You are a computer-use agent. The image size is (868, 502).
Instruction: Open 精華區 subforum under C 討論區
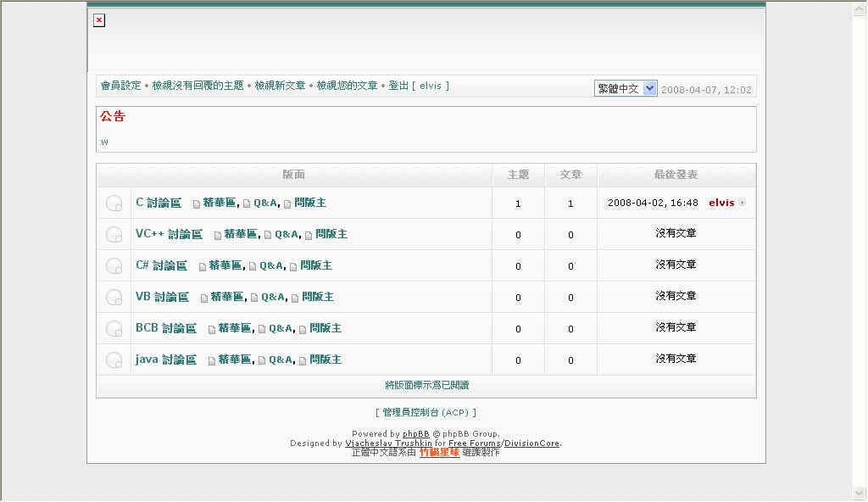coord(220,203)
